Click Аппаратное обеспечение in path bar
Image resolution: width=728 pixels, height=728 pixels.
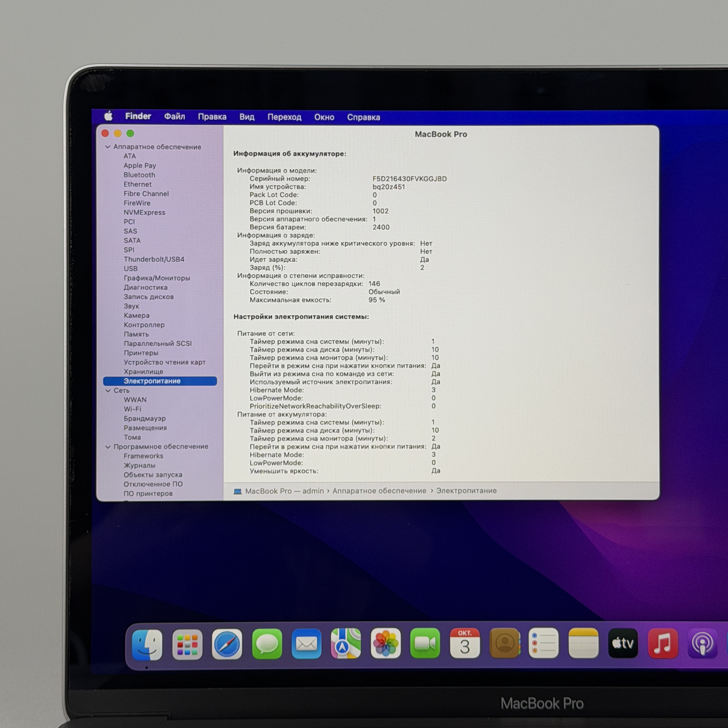click(x=379, y=491)
